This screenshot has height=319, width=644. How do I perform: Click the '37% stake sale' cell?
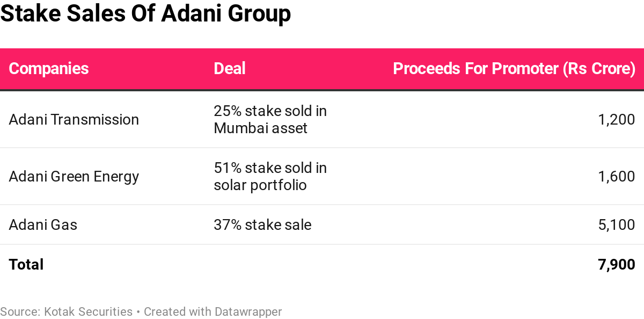click(262, 224)
